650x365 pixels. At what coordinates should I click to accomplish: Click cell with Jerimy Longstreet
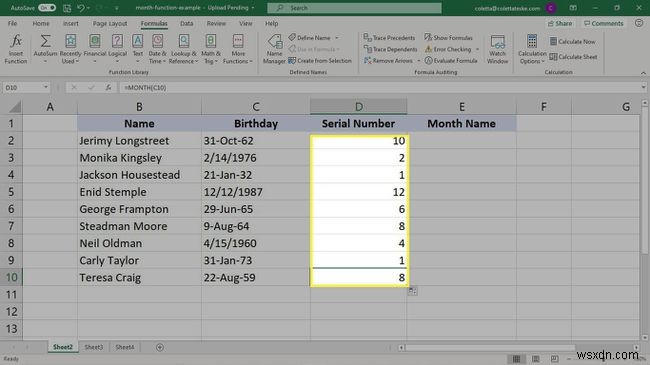[x=139, y=141]
